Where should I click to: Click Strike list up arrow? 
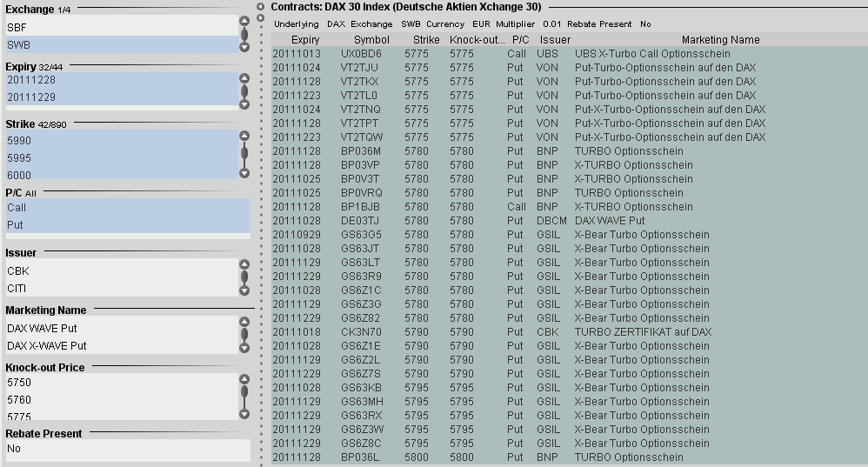pos(244,136)
